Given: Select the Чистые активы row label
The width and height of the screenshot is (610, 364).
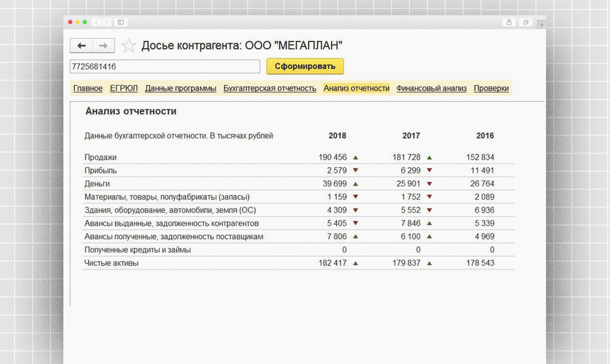Looking at the screenshot, I should 111,263.
